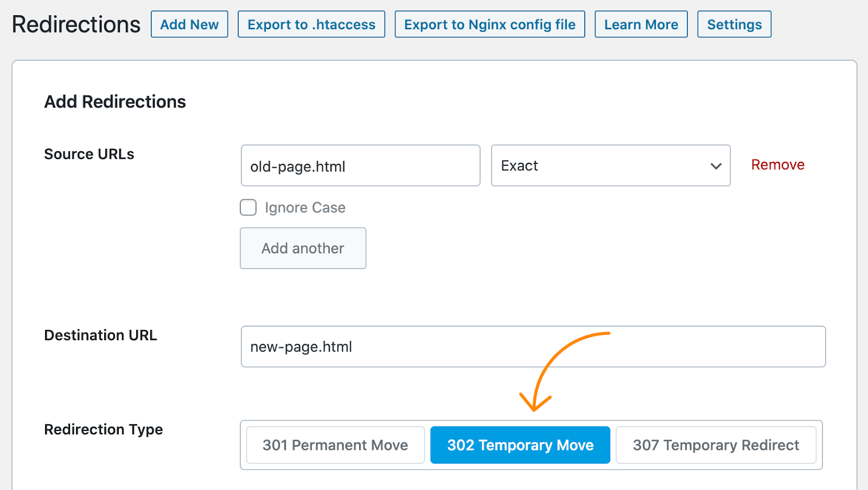Click the Ignore Case label text

(305, 207)
